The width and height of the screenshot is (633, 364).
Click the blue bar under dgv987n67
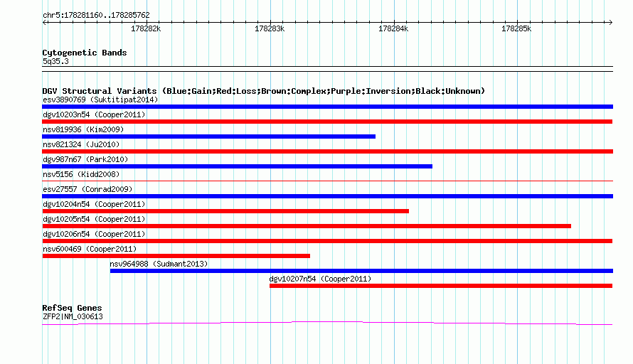click(237, 166)
